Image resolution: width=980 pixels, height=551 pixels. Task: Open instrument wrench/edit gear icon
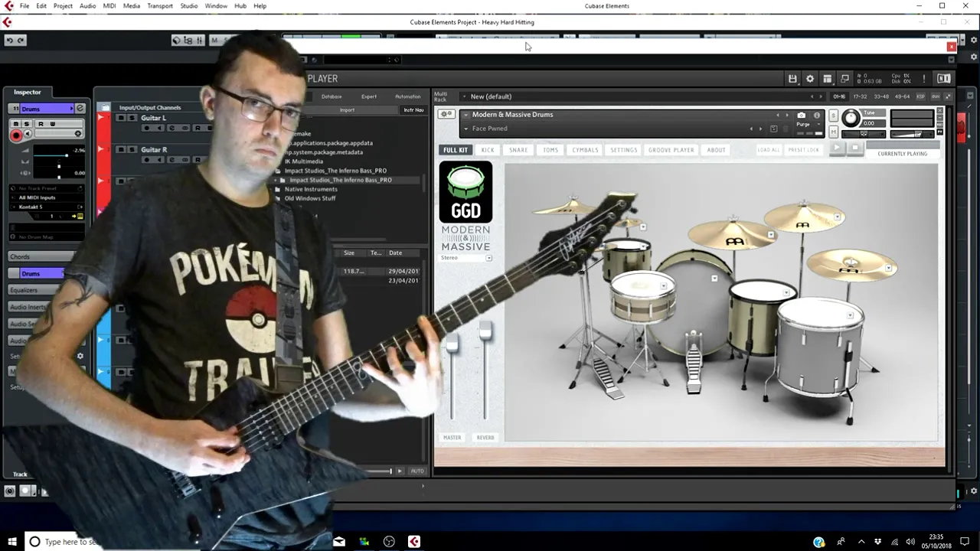pyautogui.click(x=446, y=114)
